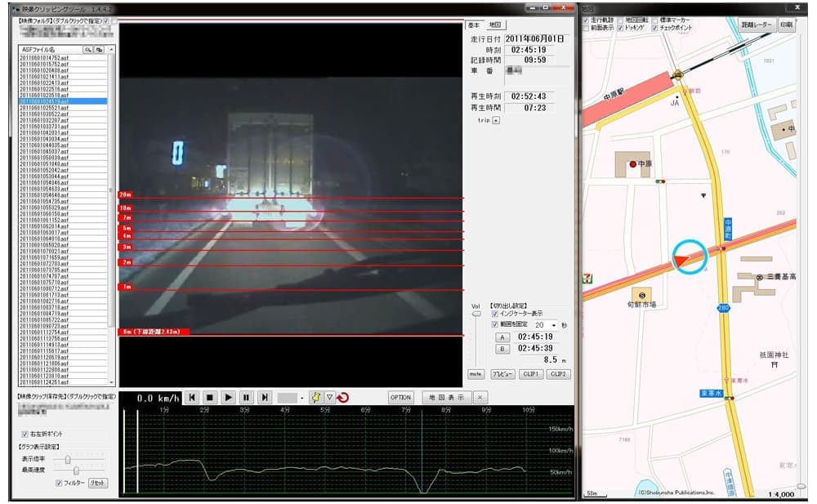Click the red circular rewind arrow icon
The width and height of the screenshot is (817, 504).
[x=343, y=397]
